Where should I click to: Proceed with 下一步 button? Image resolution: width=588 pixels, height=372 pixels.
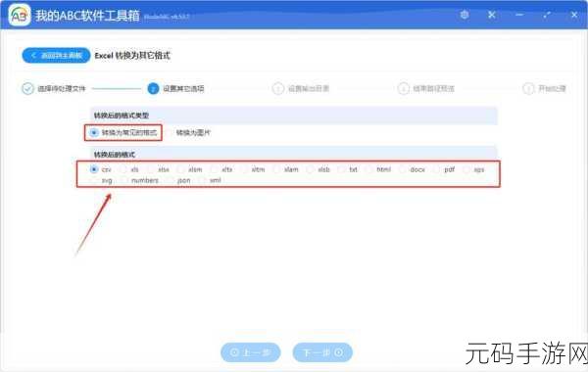322,352
